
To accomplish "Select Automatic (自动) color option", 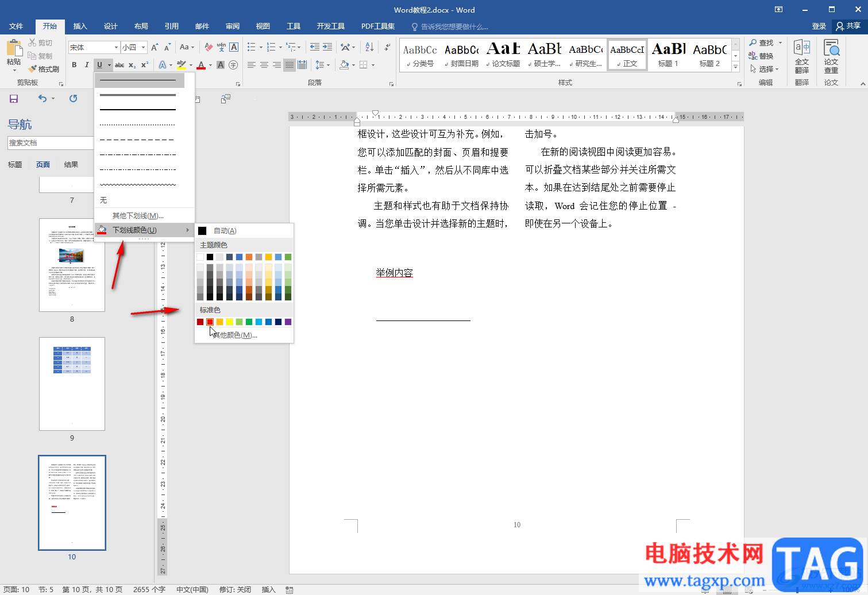I will 244,230.
